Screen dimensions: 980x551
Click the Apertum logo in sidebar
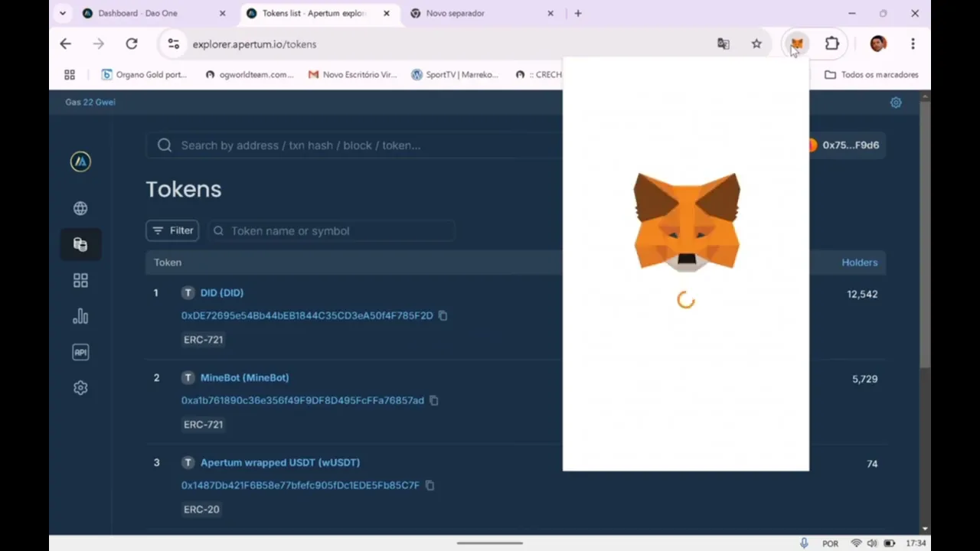coord(80,161)
